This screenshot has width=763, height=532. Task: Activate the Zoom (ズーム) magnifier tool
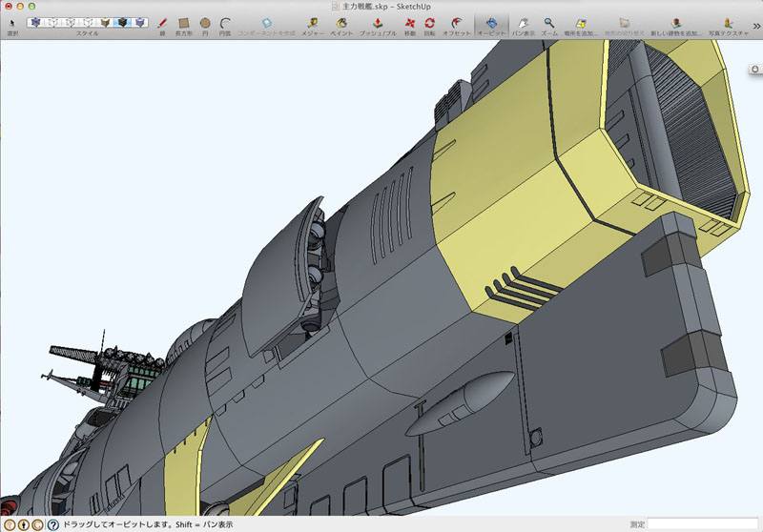[x=549, y=23]
